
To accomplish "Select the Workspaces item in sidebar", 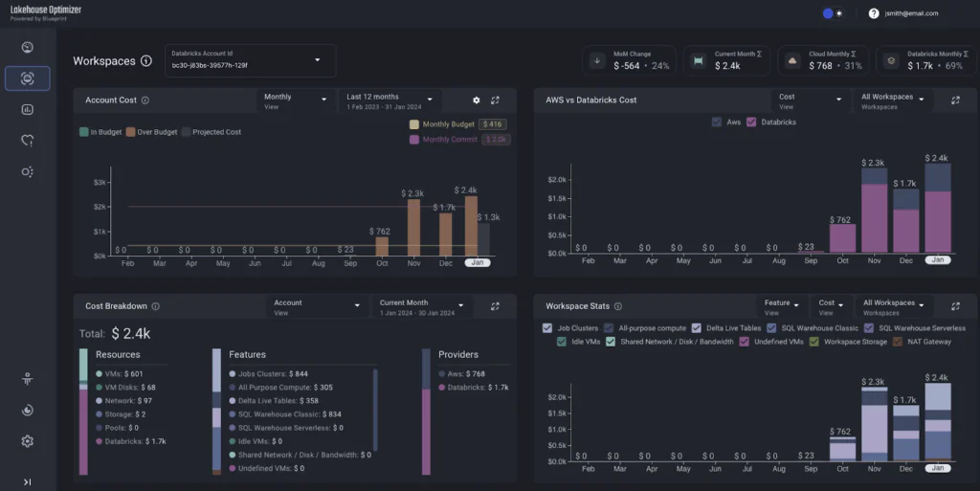I will (x=27, y=78).
